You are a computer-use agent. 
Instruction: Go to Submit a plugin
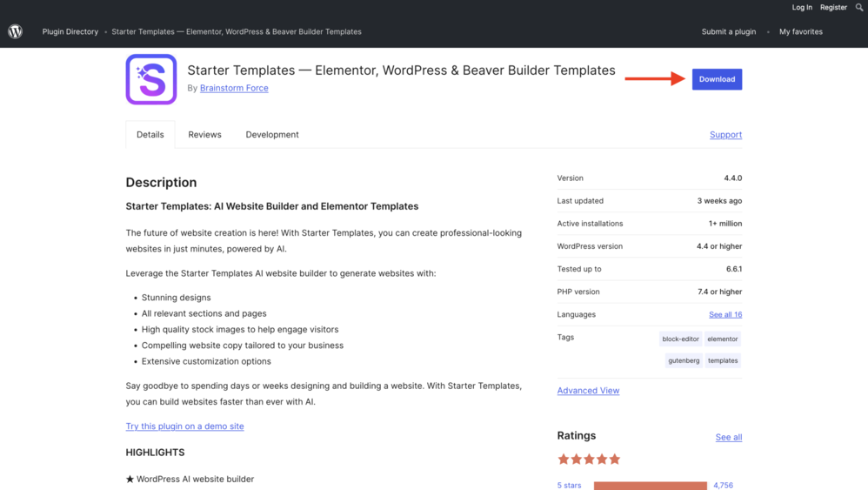(728, 32)
